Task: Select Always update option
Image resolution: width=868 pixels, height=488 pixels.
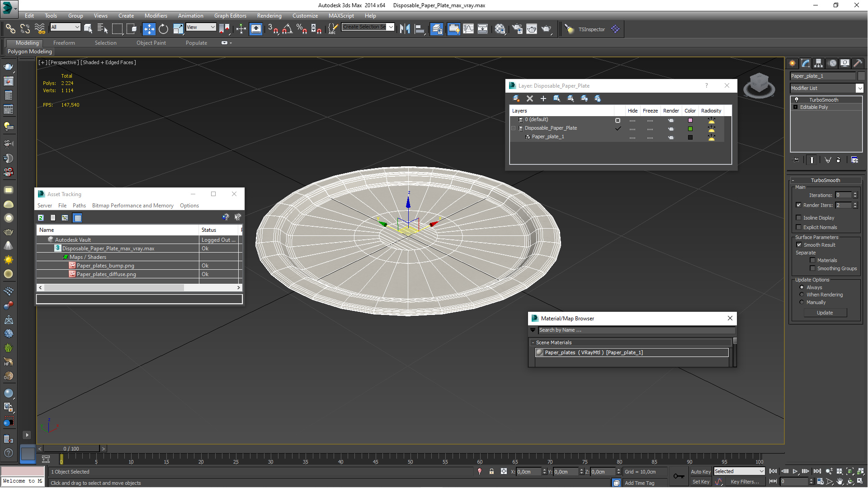Action: click(802, 287)
